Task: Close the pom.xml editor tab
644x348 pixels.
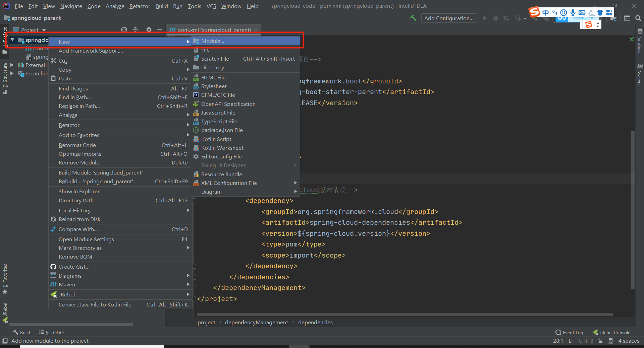Action: pyautogui.click(x=256, y=30)
